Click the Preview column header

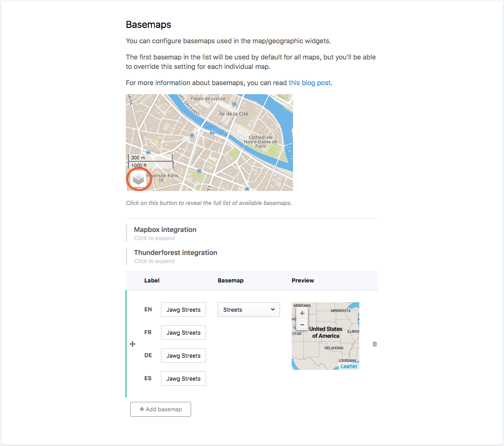point(302,280)
